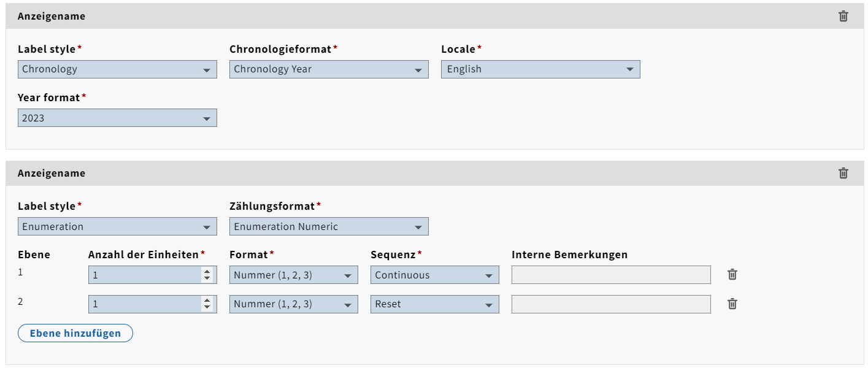Decrease Anzahl der Einheiten for Ebene 1

coord(207,279)
